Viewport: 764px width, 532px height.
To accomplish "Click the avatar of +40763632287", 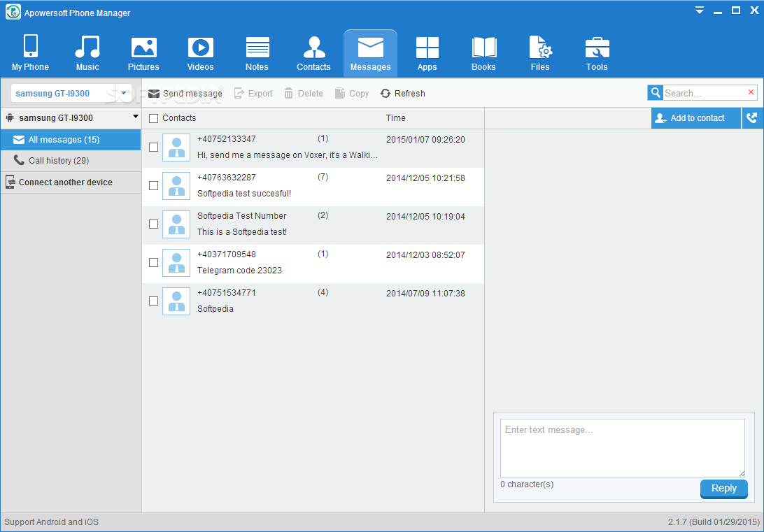I will (x=176, y=186).
